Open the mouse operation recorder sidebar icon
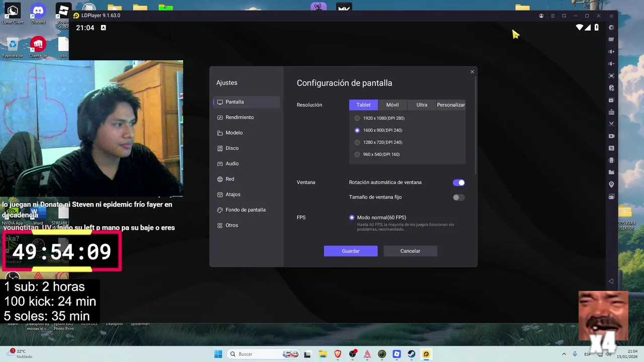The width and height of the screenshot is (644, 362). tap(611, 88)
